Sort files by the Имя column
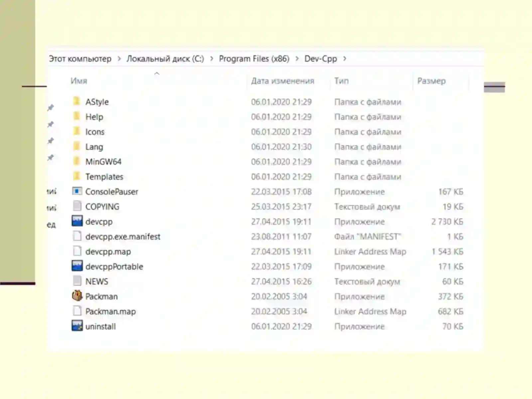 (79, 81)
